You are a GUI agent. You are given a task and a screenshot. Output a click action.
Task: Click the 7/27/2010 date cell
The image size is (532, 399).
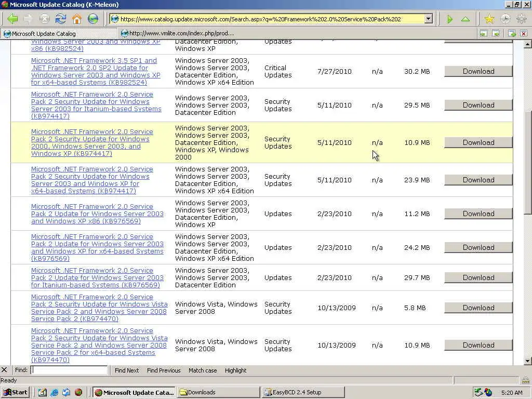334,71
